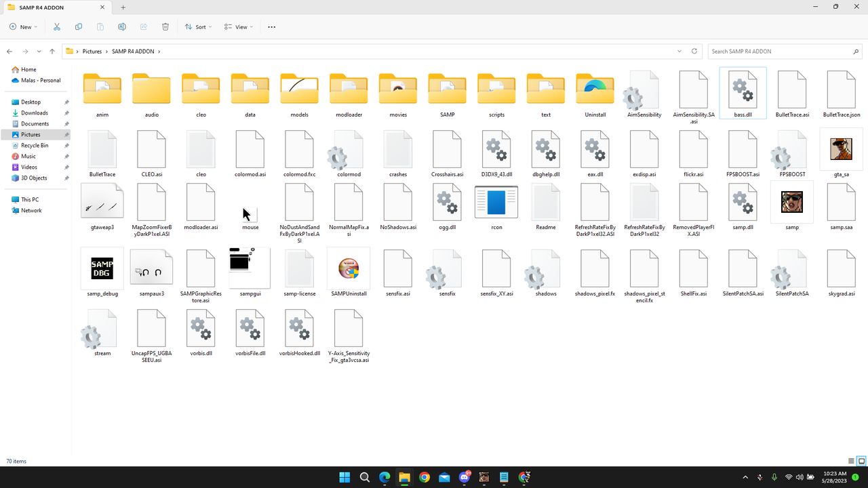Screen dimensions: 868x488
Task: Click the Pictures breadcrumb segment
Action: (92, 52)
